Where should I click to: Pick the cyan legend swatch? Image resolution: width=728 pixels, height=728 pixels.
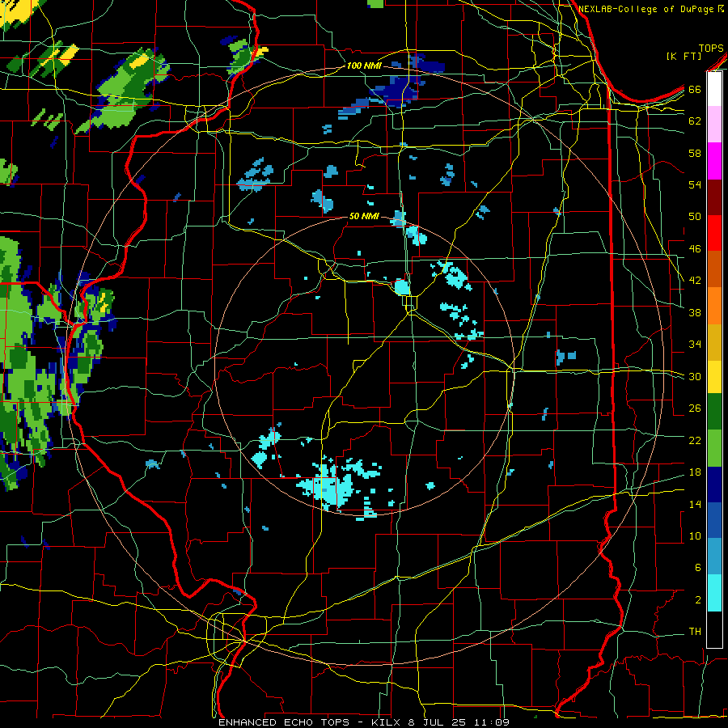click(x=714, y=593)
